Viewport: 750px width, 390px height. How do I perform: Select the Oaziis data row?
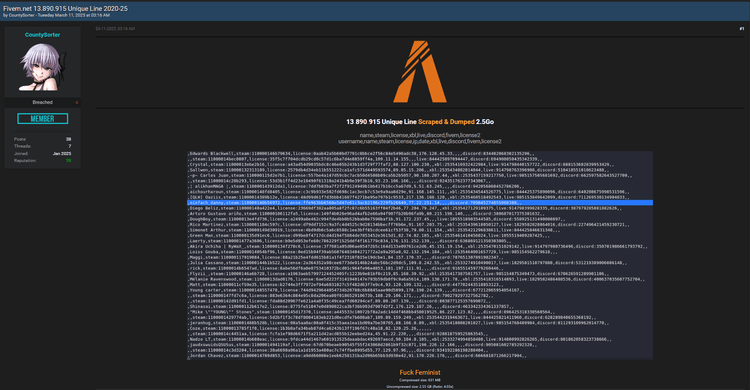pyautogui.click(x=409, y=197)
